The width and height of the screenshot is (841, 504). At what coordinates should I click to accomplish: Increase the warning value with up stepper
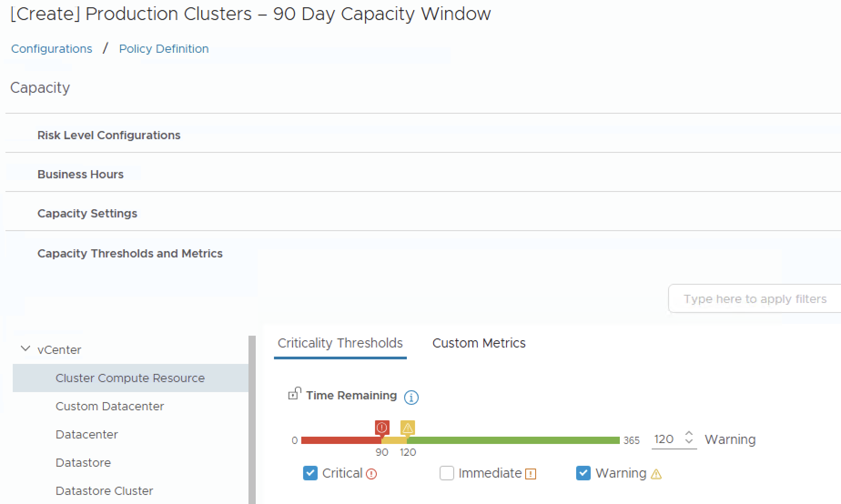click(689, 434)
